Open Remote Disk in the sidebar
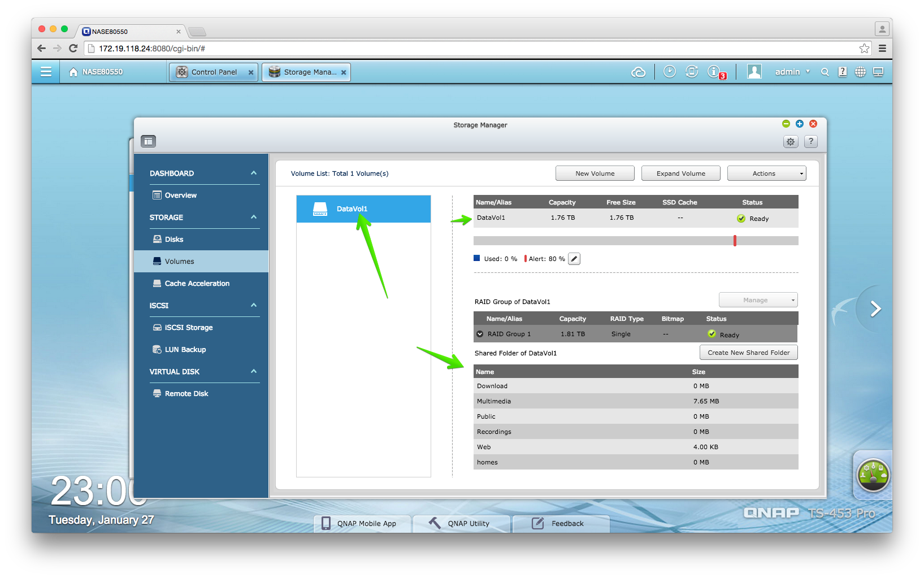The height and width of the screenshot is (578, 924). (201, 394)
